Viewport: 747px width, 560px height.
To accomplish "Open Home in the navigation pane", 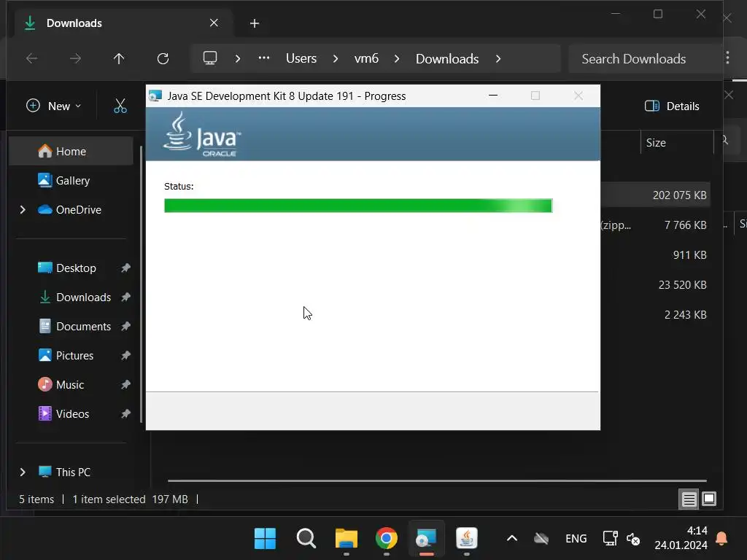I will pos(71,152).
